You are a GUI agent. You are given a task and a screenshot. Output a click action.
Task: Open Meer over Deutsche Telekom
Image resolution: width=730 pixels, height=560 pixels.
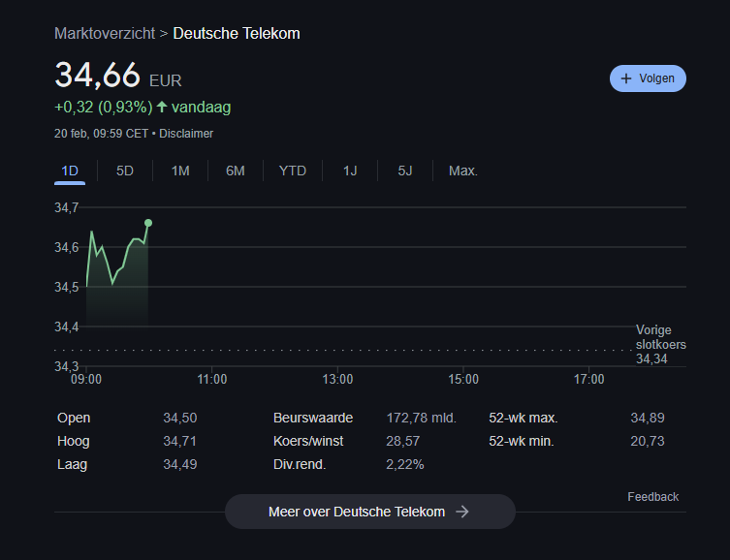370,512
